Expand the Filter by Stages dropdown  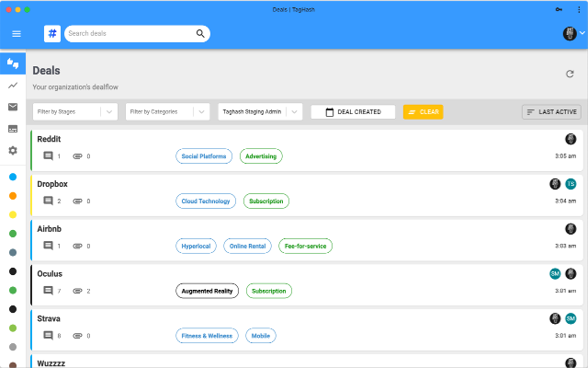[x=75, y=112]
